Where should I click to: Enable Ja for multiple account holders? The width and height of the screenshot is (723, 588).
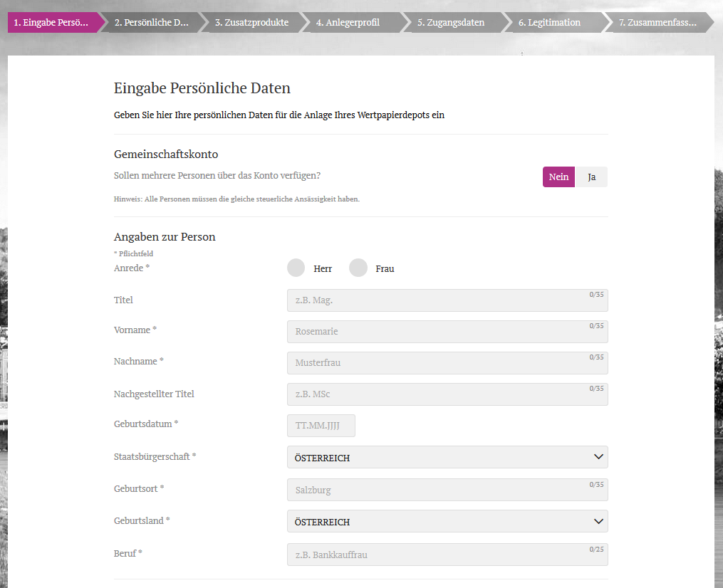pos(591,176)
